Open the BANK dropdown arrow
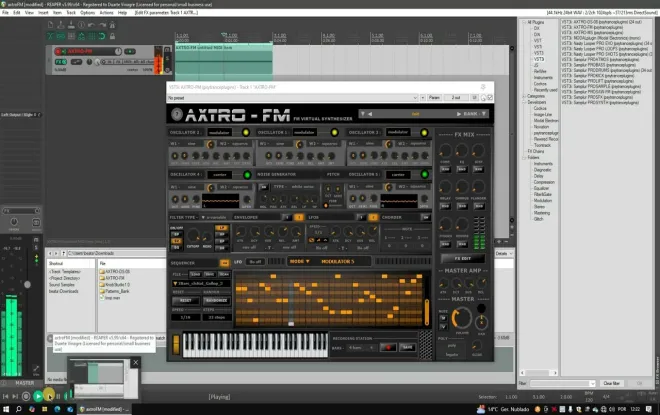 [x=484, y=114]
